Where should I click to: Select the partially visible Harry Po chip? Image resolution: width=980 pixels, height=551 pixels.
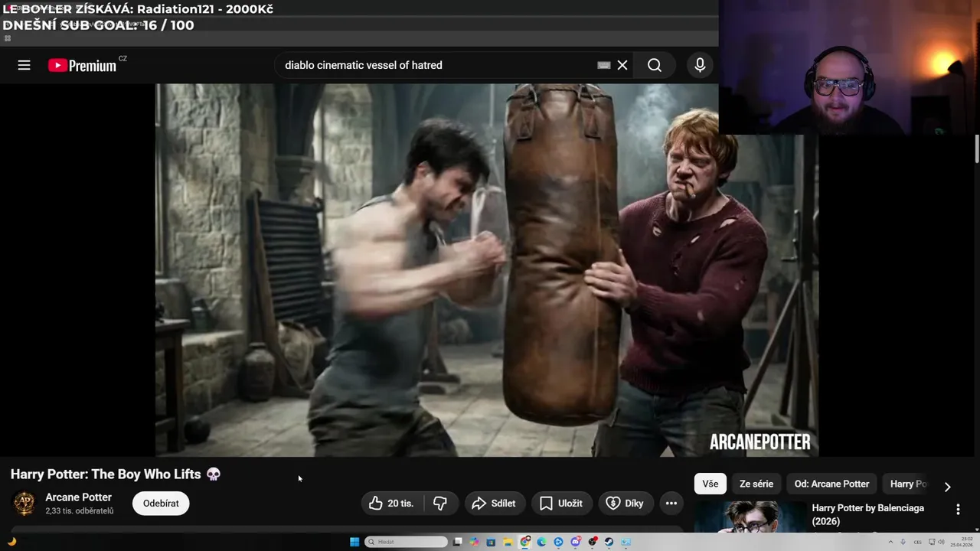point(908,484)
